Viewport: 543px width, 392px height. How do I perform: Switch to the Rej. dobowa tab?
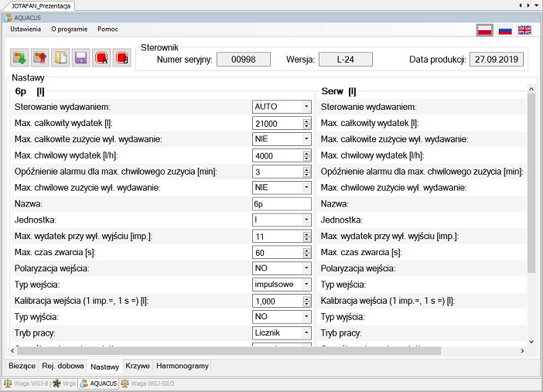tap(63, 366)
